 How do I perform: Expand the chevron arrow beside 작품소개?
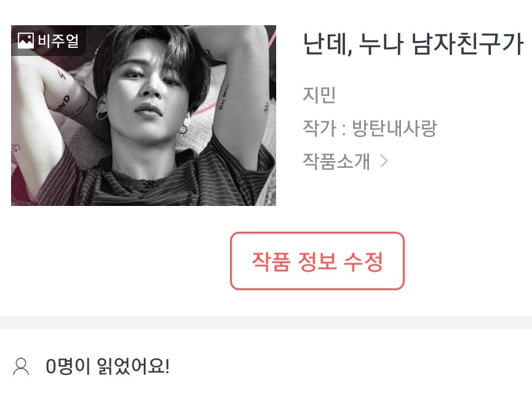pos(384,161)
